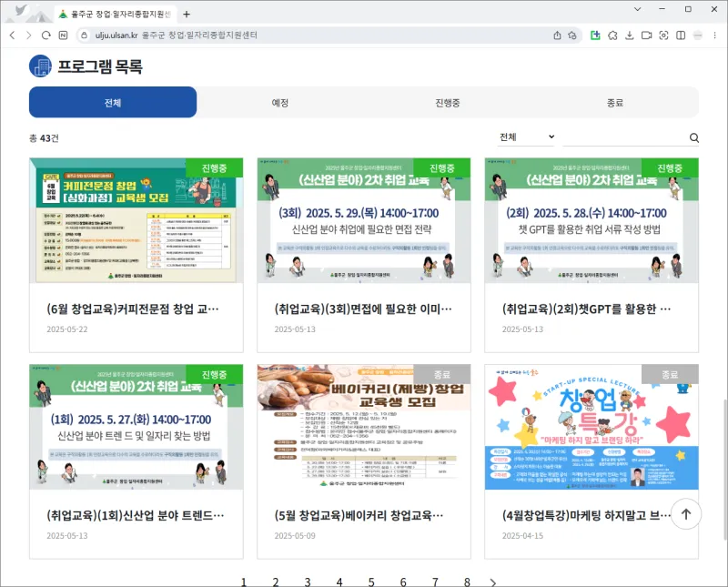Go to next pagination page arrow
728x587 pixels.
click(x=493, y=582)
